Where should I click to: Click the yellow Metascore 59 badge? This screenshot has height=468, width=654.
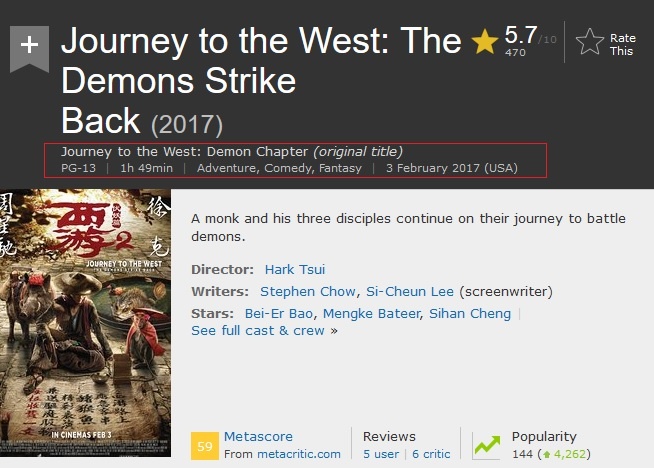(x=204, y=445)
